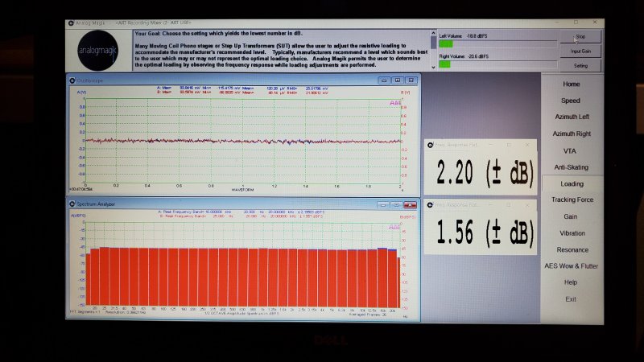Select the Loading tab
This screenshot has height=362, width=644.
(x=572, y=184)
